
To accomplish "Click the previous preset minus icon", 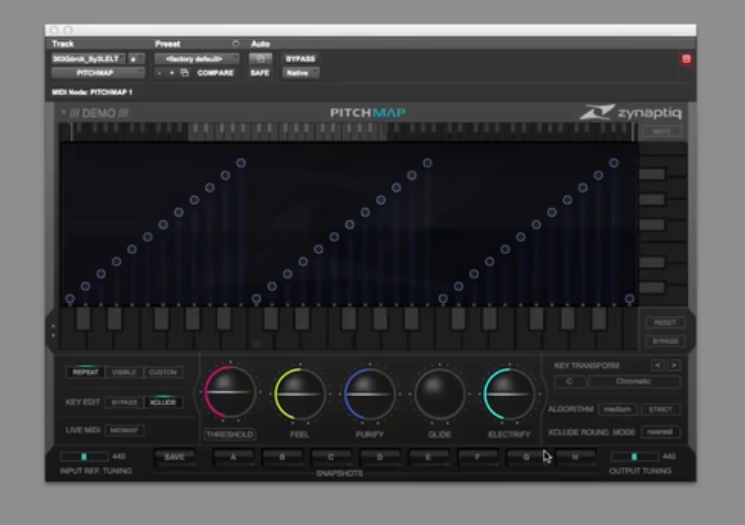I will click(x=159, y=73).
